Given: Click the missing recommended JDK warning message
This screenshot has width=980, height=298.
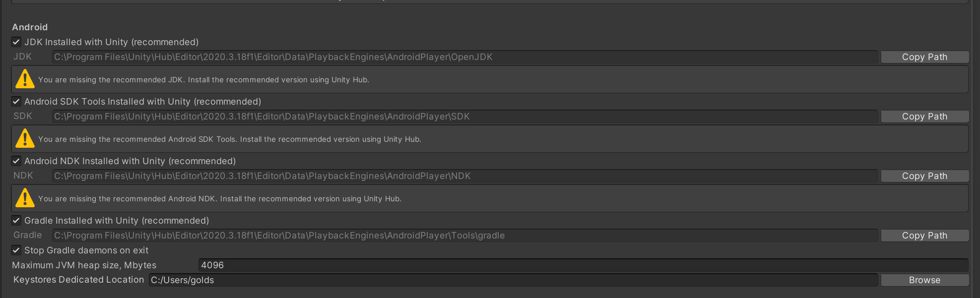Looking at the screenshot, I should point(203,80).
